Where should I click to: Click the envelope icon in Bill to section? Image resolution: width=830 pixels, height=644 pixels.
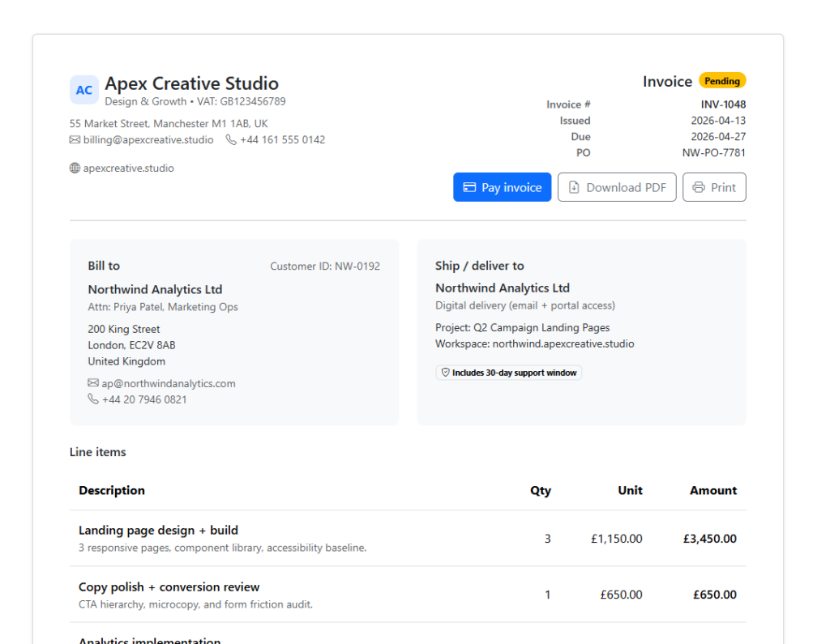pos(93,383)
